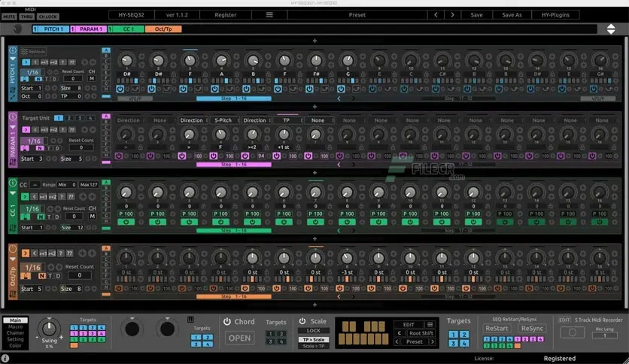
Task: Toggle power on Oct/Tp step 8
Action: (x=339, y=288)
